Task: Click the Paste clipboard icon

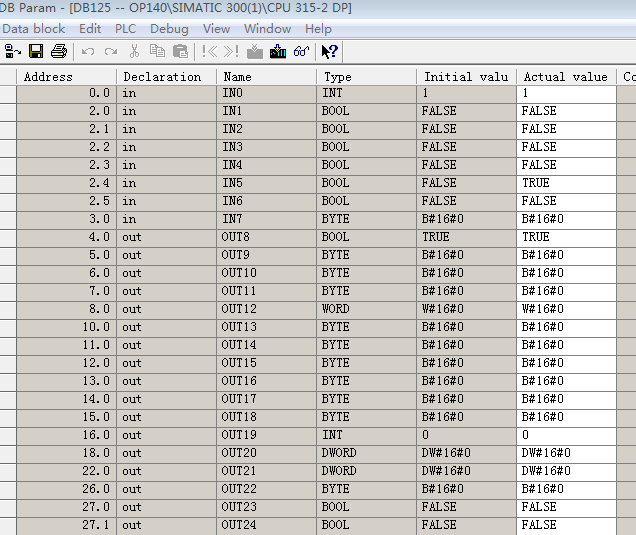Action: coord(180,52)
